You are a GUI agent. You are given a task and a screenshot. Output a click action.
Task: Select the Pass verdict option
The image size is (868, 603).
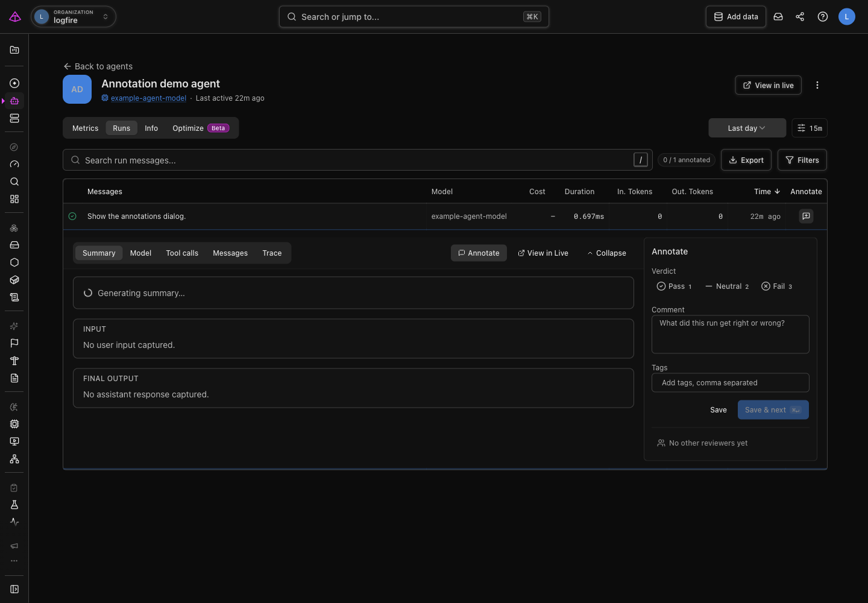tap(674, 286)
